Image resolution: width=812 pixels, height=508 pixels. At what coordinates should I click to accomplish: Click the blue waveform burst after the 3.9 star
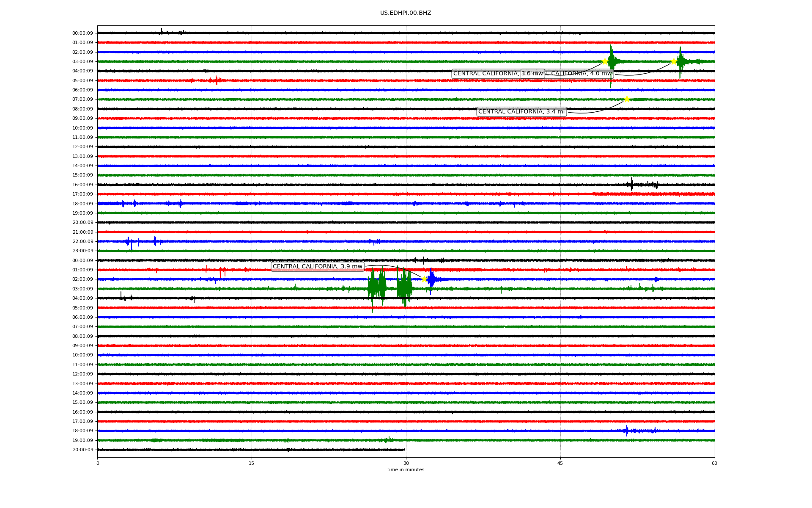tap(431, 279)
